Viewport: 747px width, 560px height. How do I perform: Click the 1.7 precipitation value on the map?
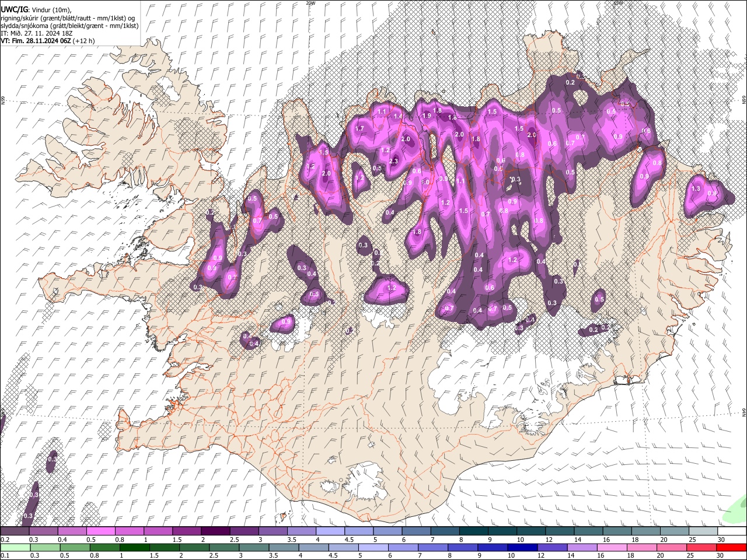tap(359, 128)
